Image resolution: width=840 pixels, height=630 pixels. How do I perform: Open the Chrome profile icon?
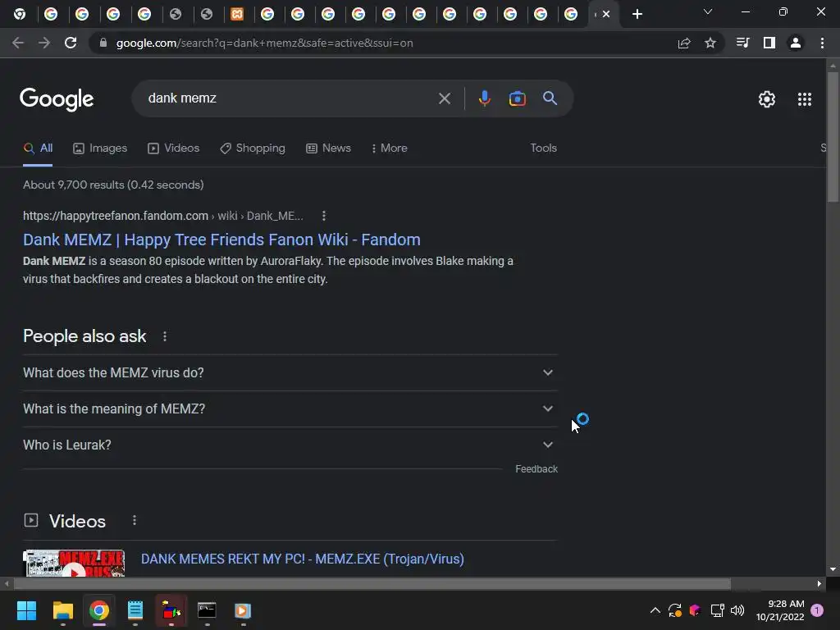[x=796, y=43]
